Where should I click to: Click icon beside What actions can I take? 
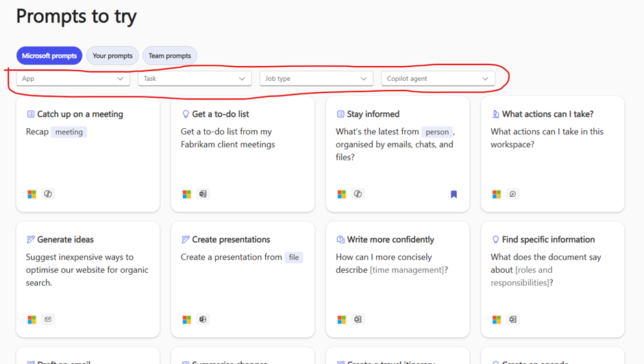pos(496,114)
